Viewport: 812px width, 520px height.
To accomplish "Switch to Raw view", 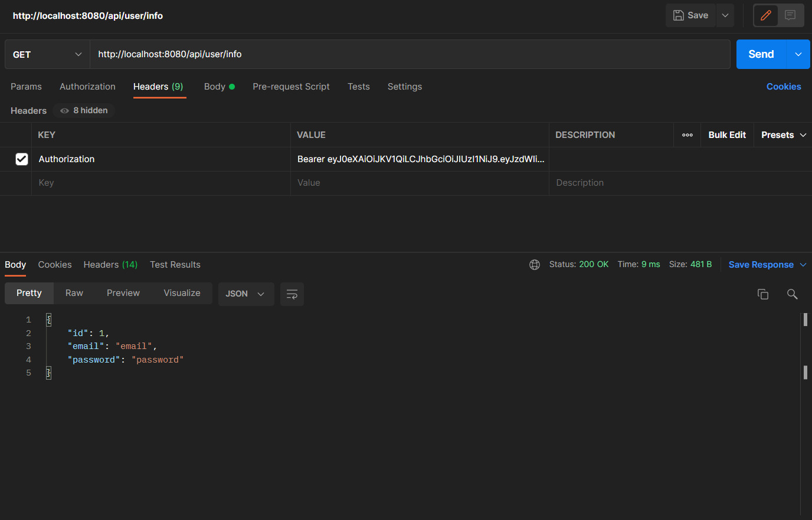I will tap(74, 293).
